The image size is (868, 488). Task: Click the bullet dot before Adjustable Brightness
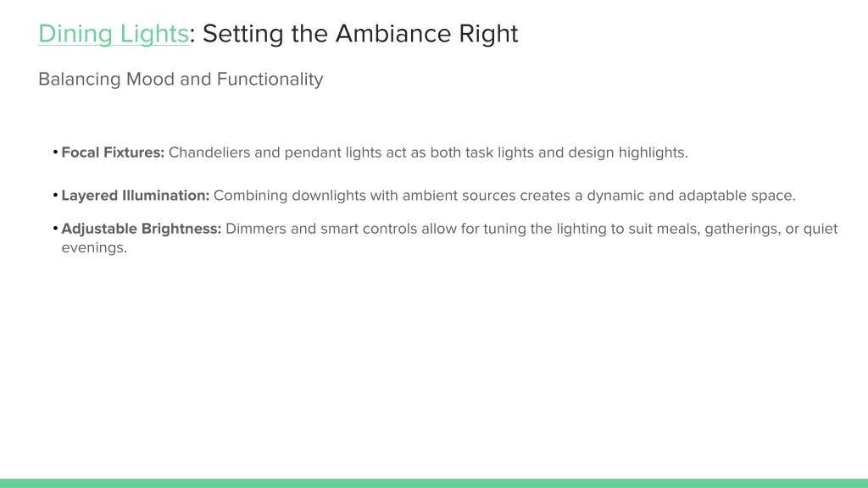[x=55, y=228]
